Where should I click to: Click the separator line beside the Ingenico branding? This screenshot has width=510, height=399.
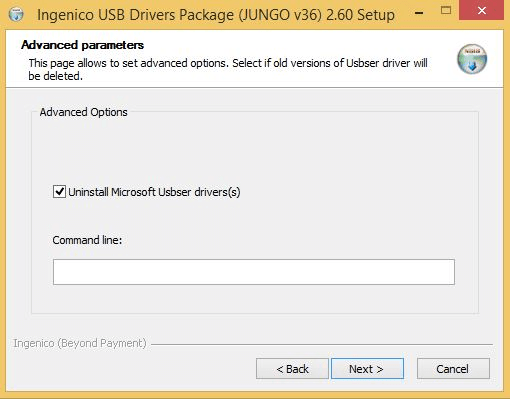point(322,344)
